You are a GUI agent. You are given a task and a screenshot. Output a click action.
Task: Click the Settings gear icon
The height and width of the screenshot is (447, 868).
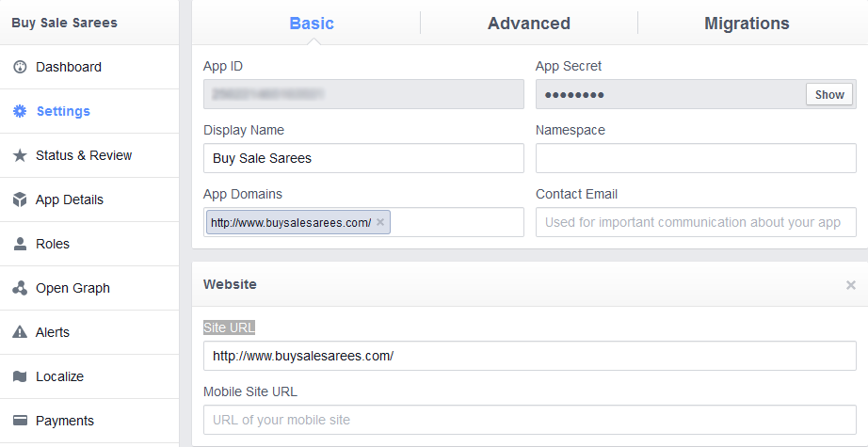[20, 111]
